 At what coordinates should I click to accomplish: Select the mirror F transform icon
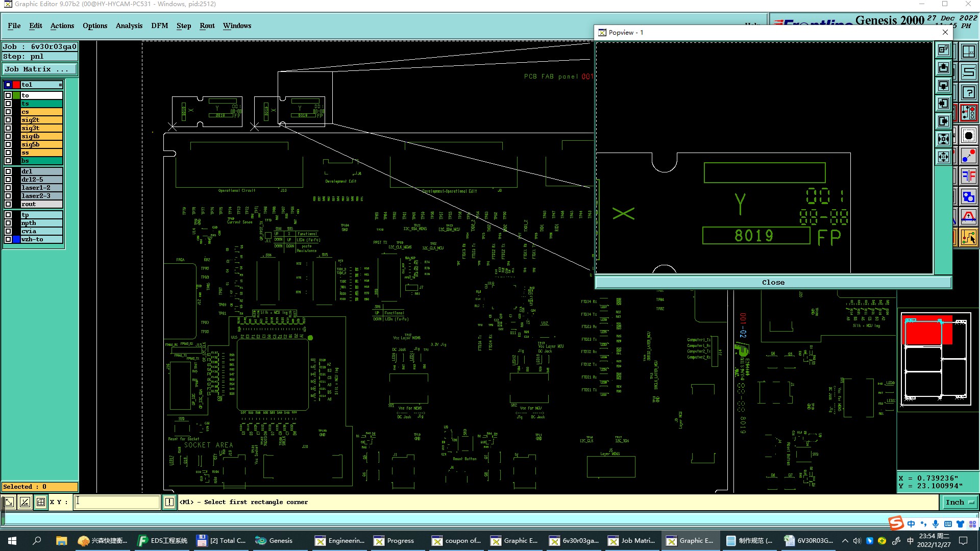coord(969,176)
